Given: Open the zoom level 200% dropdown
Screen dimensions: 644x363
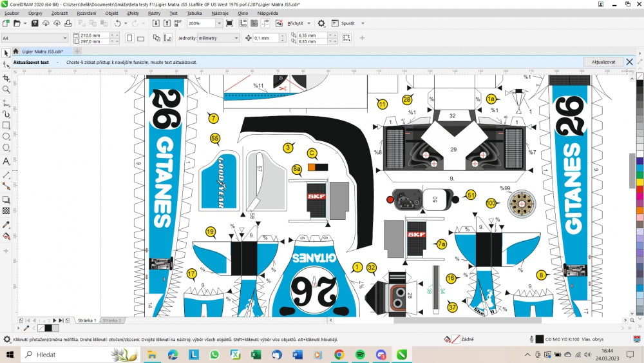Looking at the screenshot, I should (219, 23).
